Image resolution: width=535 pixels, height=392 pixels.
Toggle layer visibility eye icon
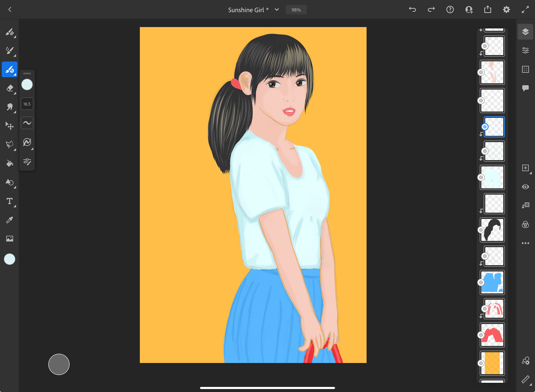525,187
